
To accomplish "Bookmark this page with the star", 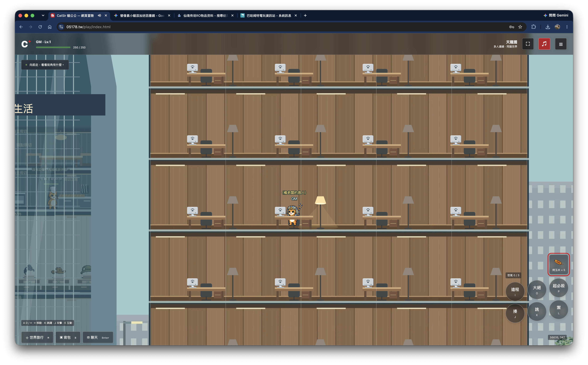I will [520, 27].
